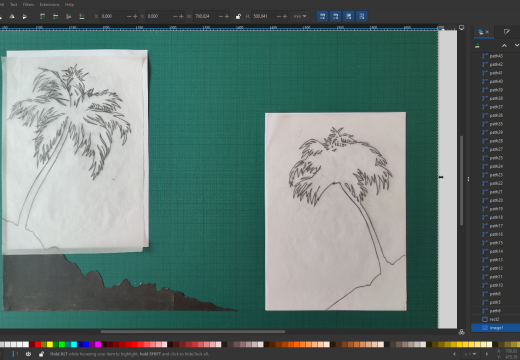This screenshot has width=520, height=360.
Task: Pick the magenta palette swatch
Action: click(x=98, y=344)
